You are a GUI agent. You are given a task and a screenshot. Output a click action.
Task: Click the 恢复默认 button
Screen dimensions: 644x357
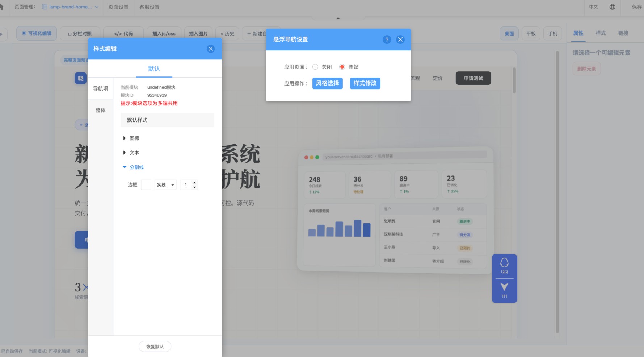pyautogui.click(x=155, y=346)
